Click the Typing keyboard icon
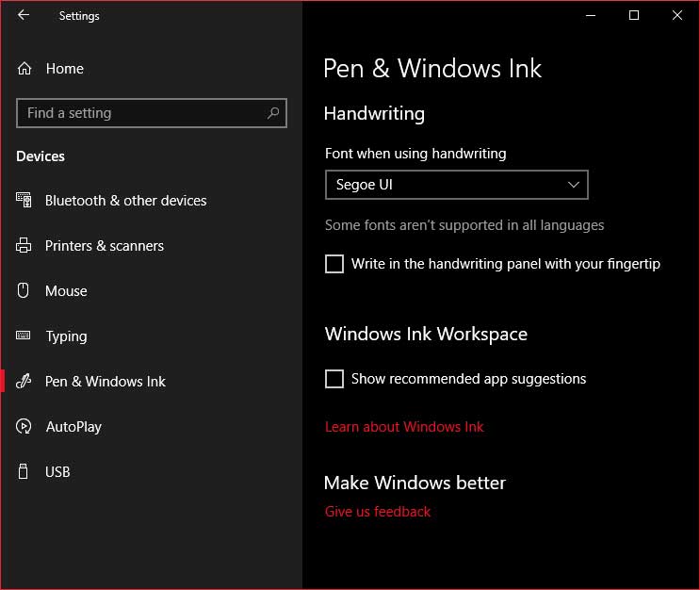The image size is (700, 590). [24, 336]
